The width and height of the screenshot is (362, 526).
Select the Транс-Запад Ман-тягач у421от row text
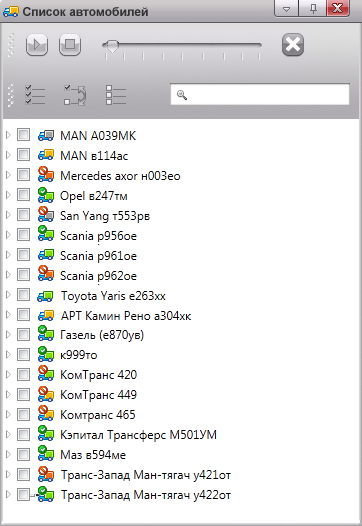(146, 475)
